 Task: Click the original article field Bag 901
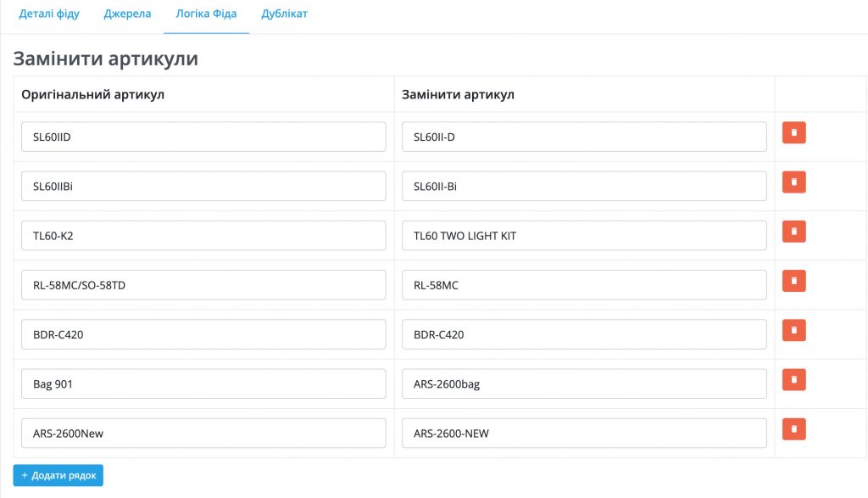click(203, 383)
